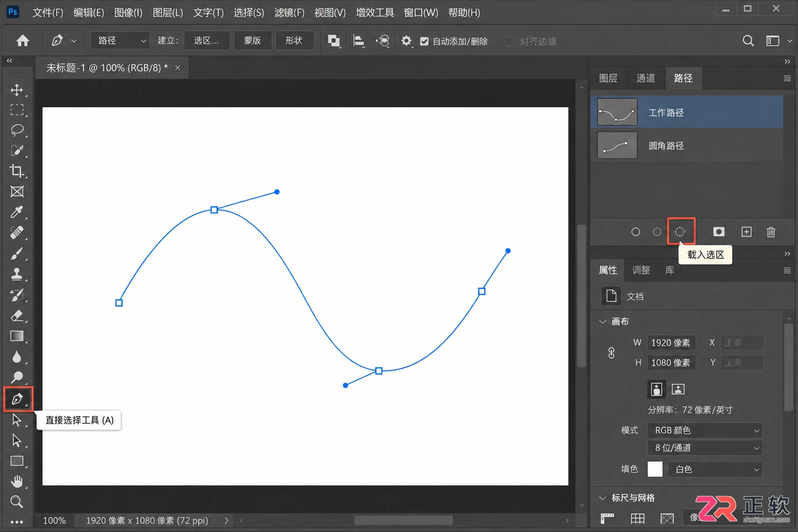Open the 路径 tool mode dropdown
The image size is (798, 532).
[120, 40]
